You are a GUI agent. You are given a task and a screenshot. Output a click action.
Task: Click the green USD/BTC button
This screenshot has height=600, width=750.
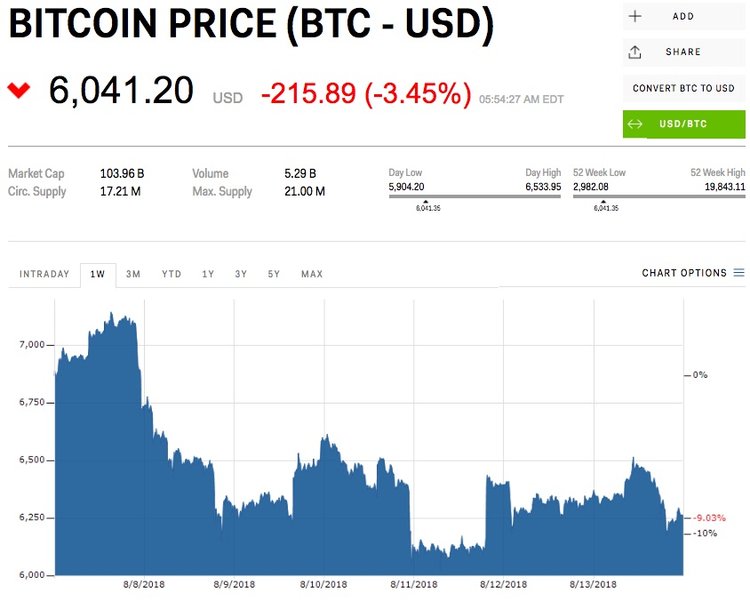tap(684, 124)
